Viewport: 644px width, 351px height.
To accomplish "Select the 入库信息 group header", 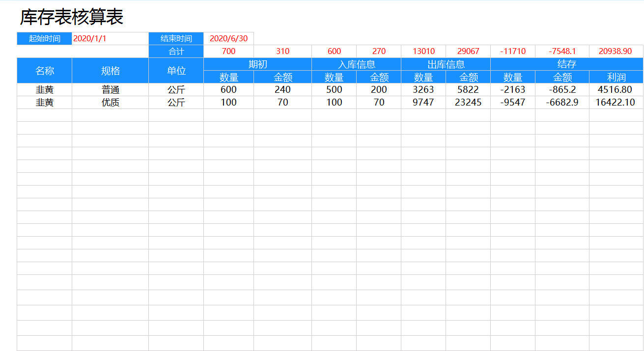I will point(357,64).
